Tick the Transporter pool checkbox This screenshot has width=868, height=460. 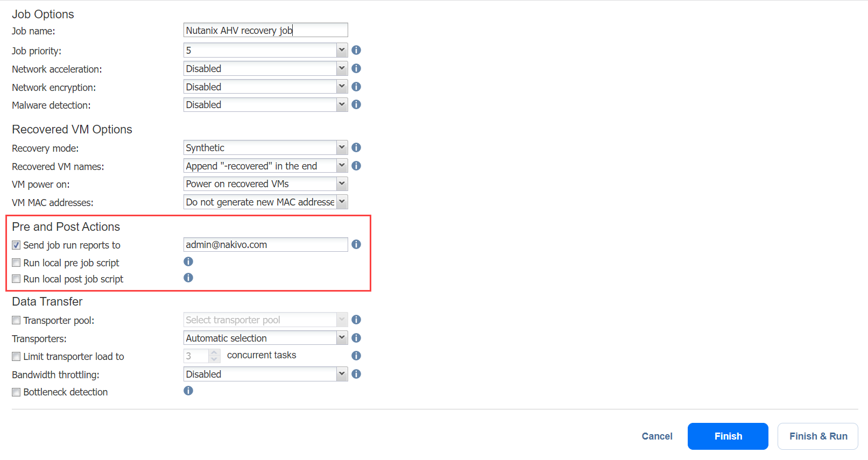[16, 320]
